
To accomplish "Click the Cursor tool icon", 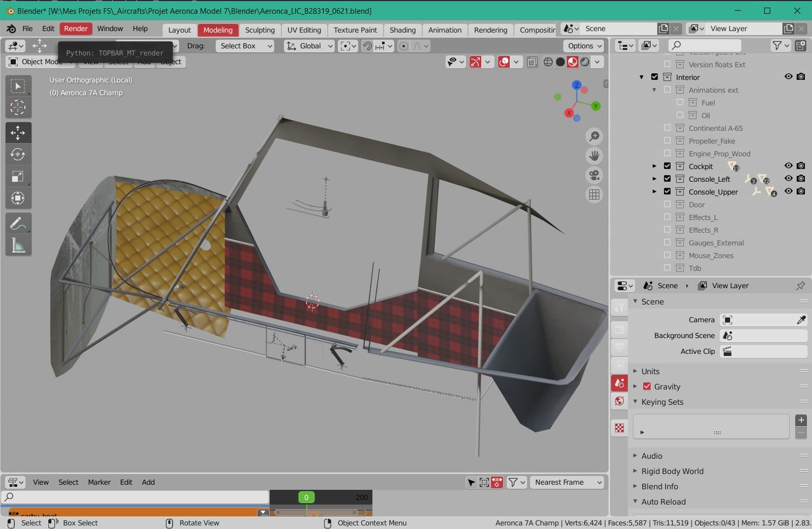I will tap(18, 107).
